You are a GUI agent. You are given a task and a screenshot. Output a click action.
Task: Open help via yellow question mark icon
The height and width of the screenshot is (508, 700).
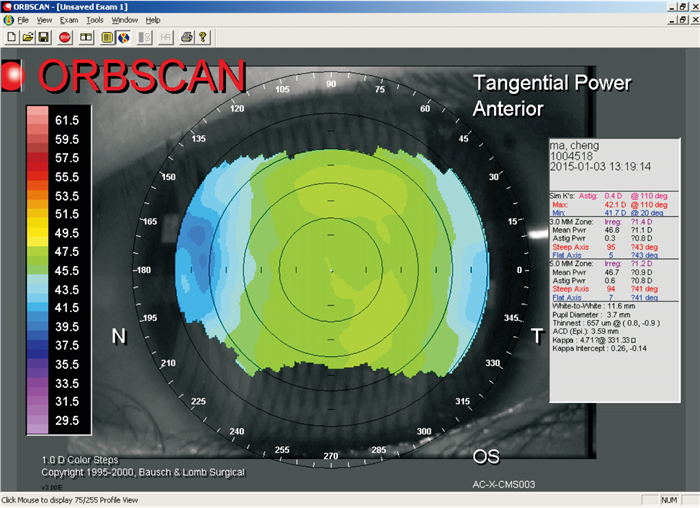point(203,37)
